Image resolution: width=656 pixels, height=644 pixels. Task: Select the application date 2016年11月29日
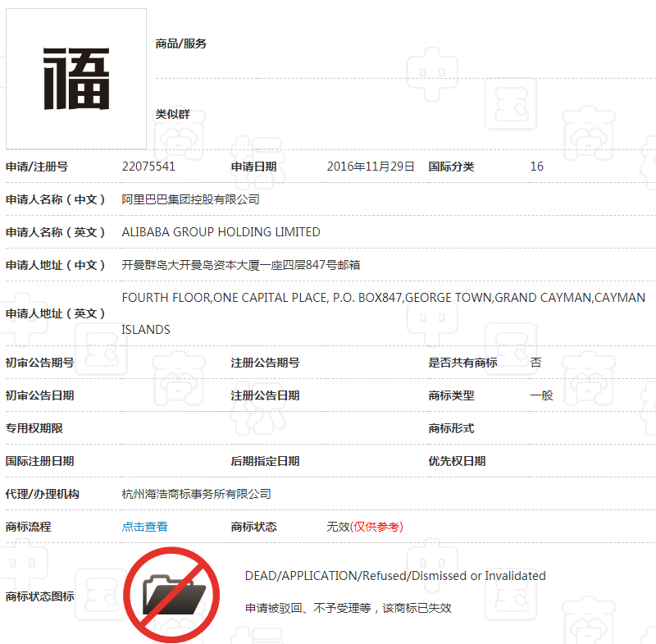pos(371,167)
